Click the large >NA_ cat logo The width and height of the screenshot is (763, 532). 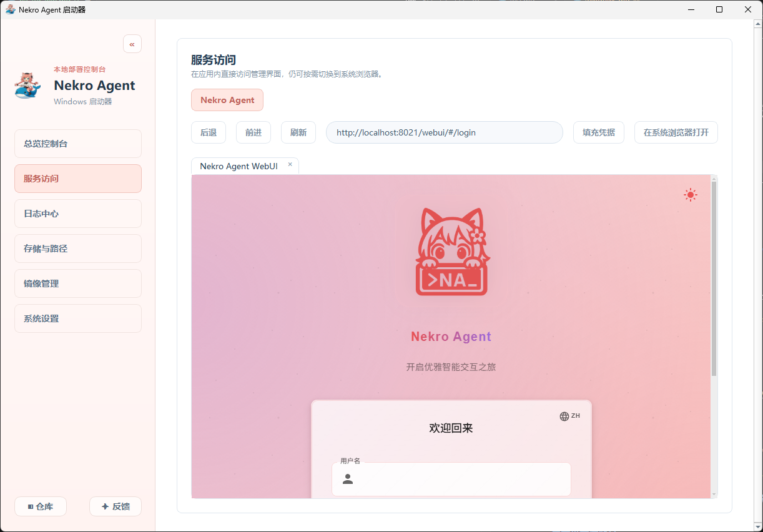coord(451,252)
